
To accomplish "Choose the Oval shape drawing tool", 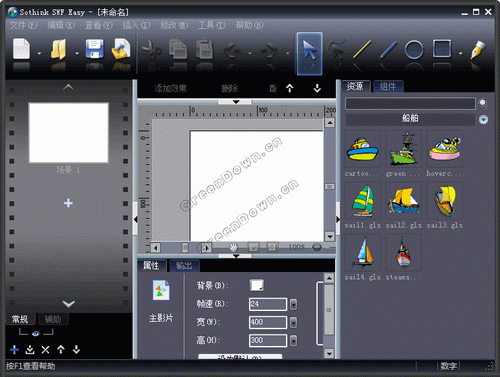I will coord(414,50).
